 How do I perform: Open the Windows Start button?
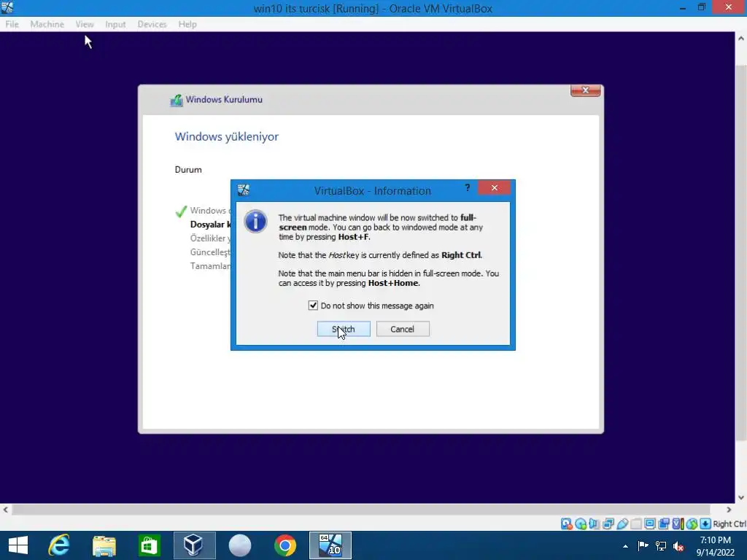[18, 545]
